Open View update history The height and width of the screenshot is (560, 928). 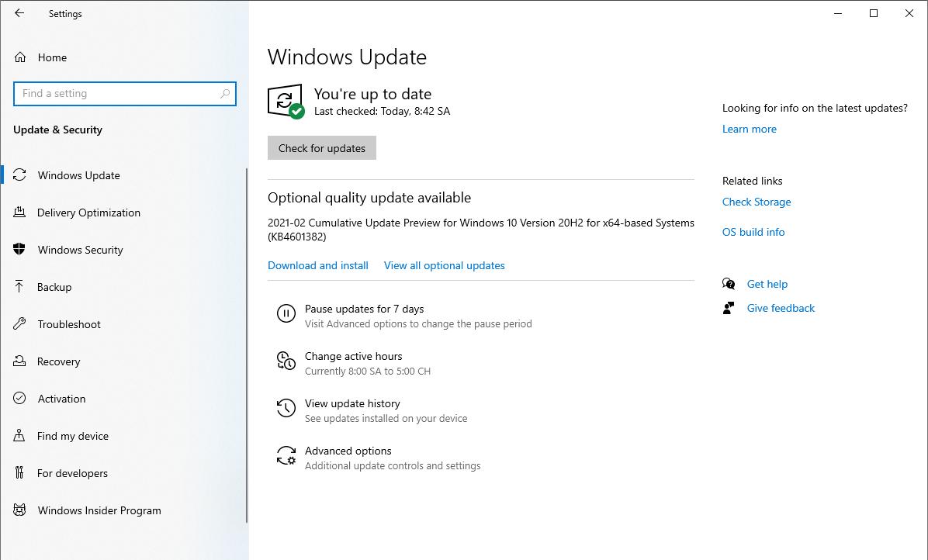[x=352, y=403]
